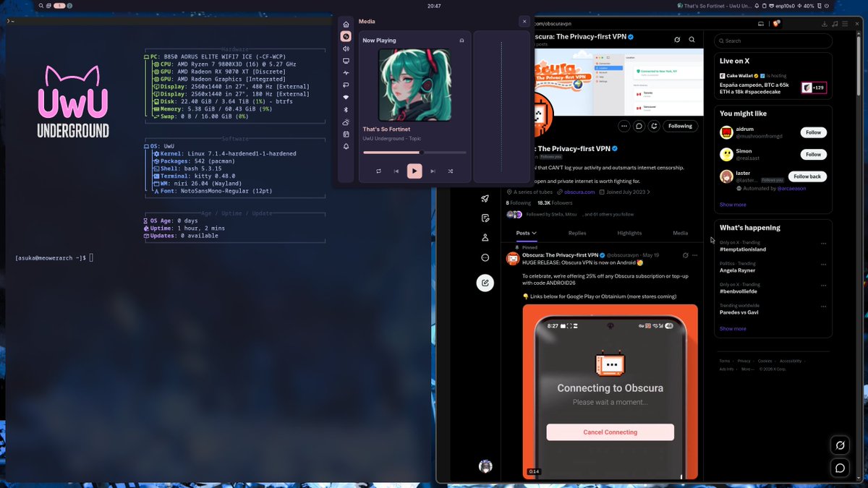Close the Media panel
Screen dimensions: 868x488
pos(524,22)
